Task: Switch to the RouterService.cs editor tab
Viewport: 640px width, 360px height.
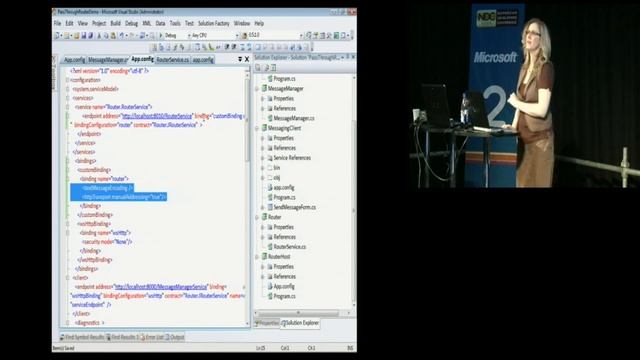Action: tap(173, 60)
